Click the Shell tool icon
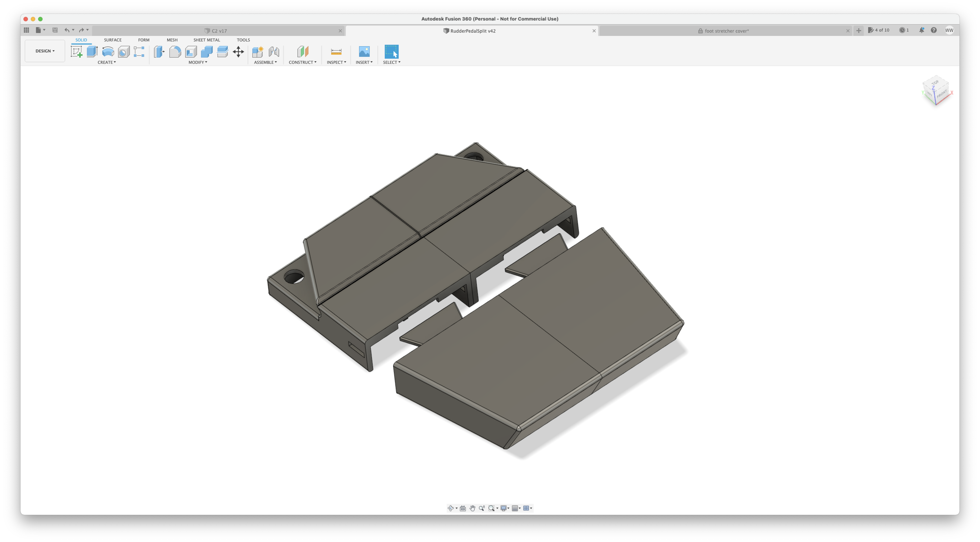Screen dimensions: 980x542 point(191,51)
